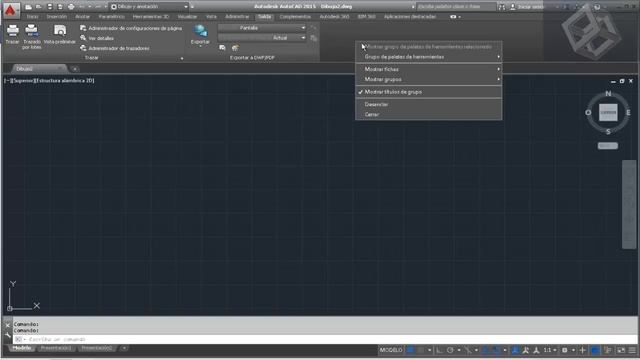The image size is (640, 360).
Task: Open the Dibujo y anotación workspace dropdown
Action: (149, 7)
